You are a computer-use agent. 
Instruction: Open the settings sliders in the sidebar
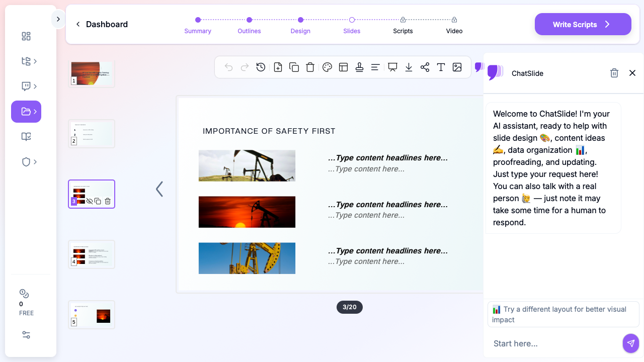coord(26,335)
